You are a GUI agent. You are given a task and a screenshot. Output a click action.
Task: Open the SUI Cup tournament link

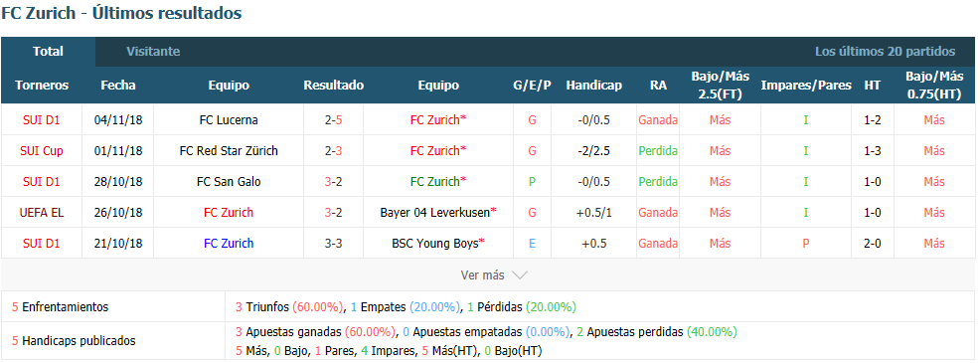42,151
